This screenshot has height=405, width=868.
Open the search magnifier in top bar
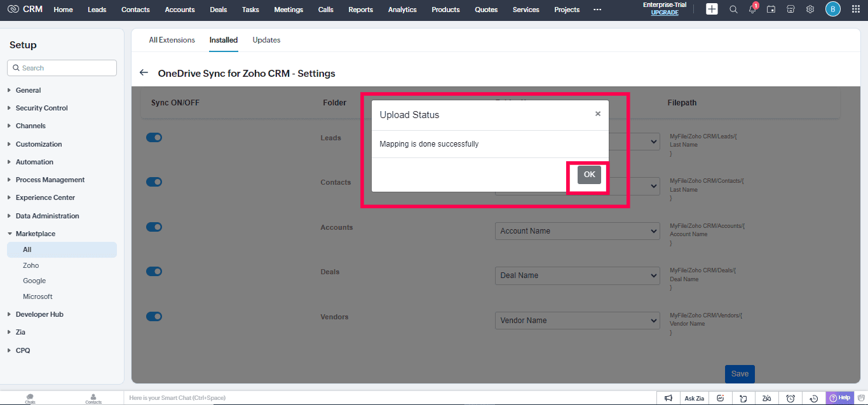(x=733, y=10)
